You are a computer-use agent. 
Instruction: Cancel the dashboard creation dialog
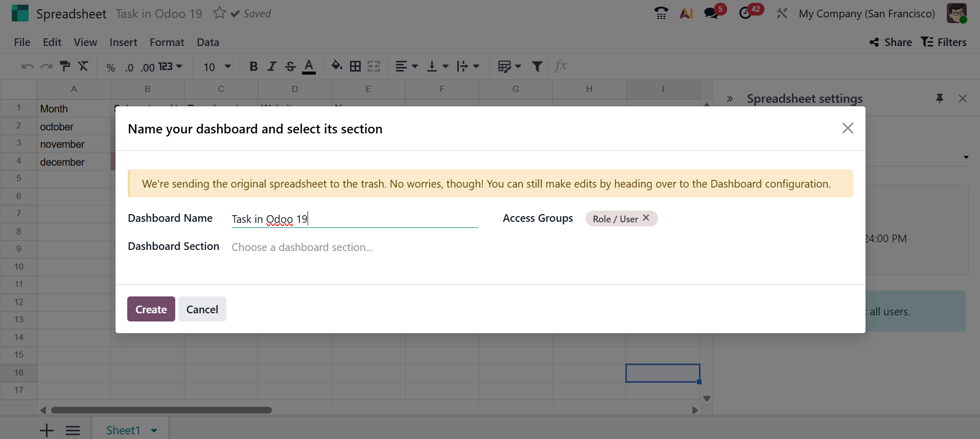[x=202, y=309]
